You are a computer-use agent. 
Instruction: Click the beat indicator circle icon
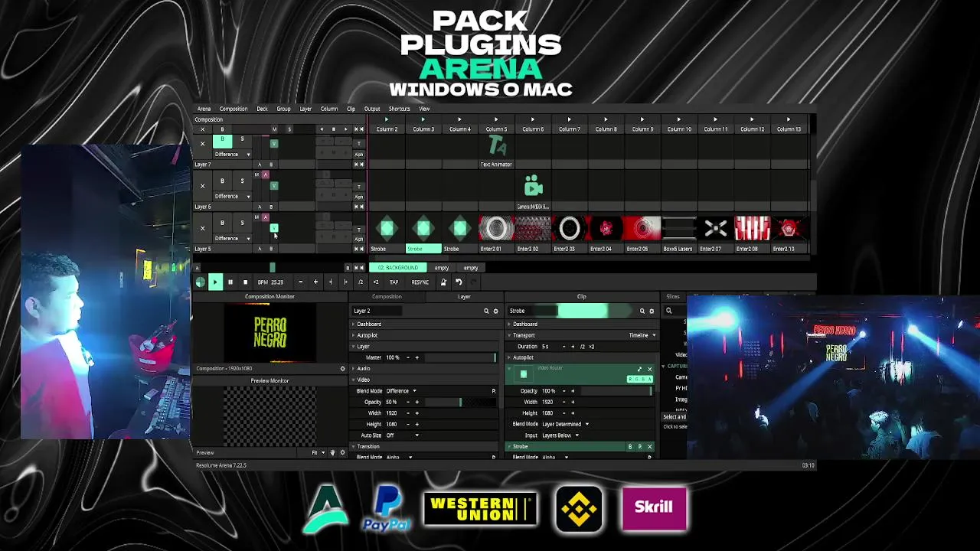(x=200, y=282)
